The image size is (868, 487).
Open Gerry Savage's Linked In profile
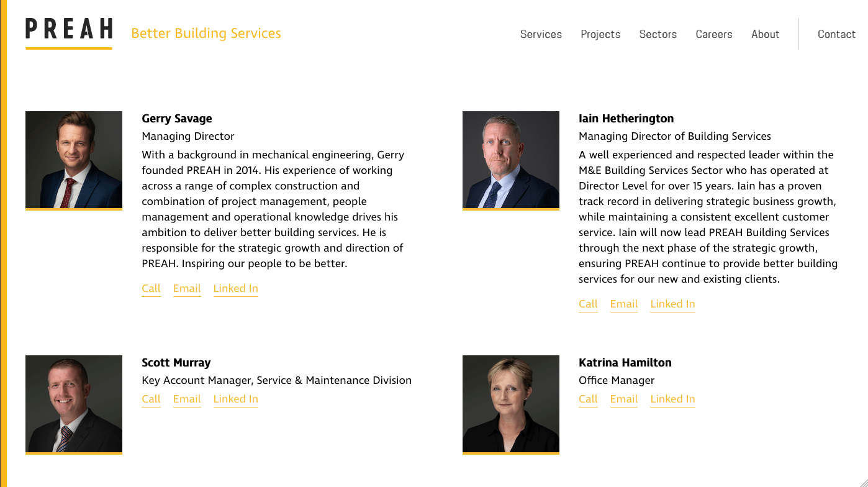point(235,288)
